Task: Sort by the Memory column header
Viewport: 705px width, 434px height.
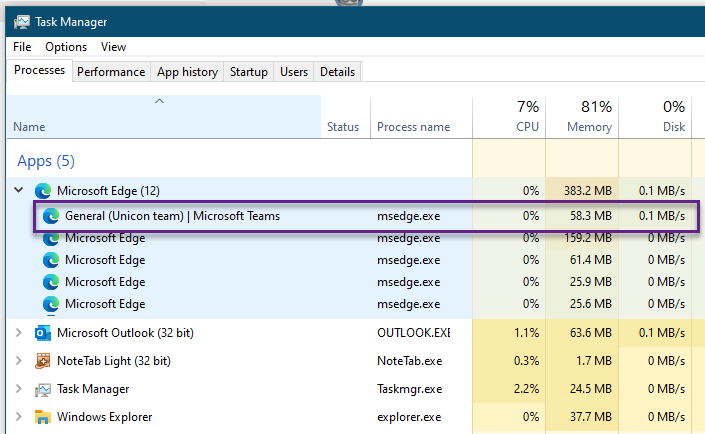Action: click(582, 117)
